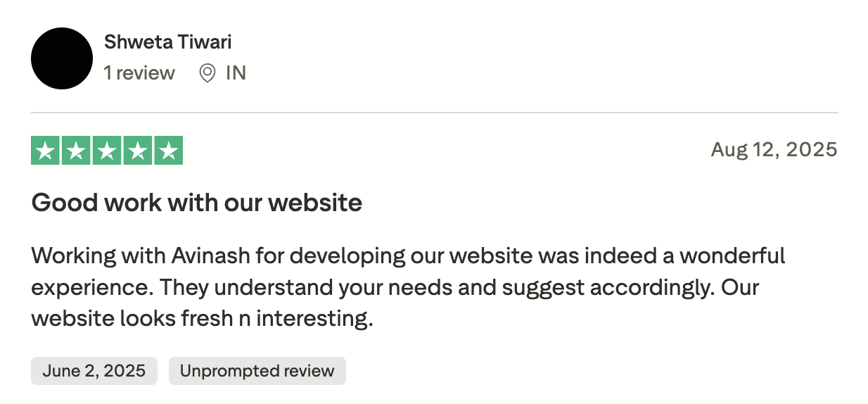This screenshot has height=404, width=868.
Task: Click Shweta Tiwari's black profile avatar
Action: (x=62, y=58)
